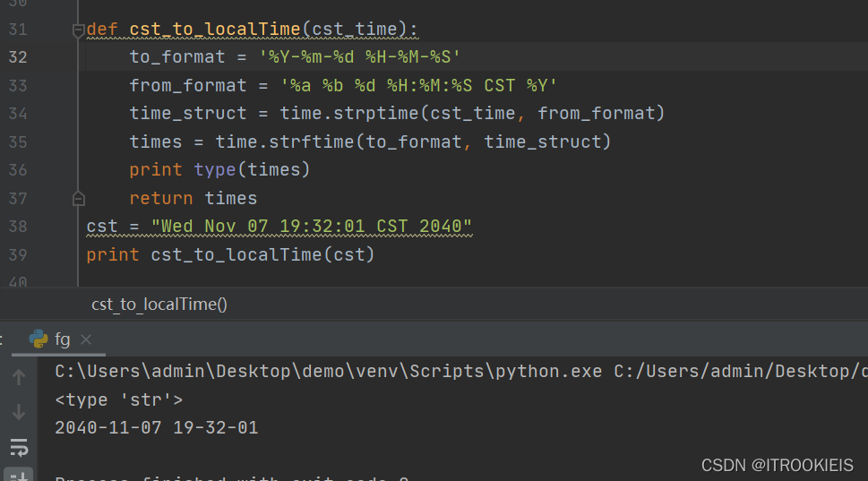Click the from_format variable on line 33

click(187, 86)
